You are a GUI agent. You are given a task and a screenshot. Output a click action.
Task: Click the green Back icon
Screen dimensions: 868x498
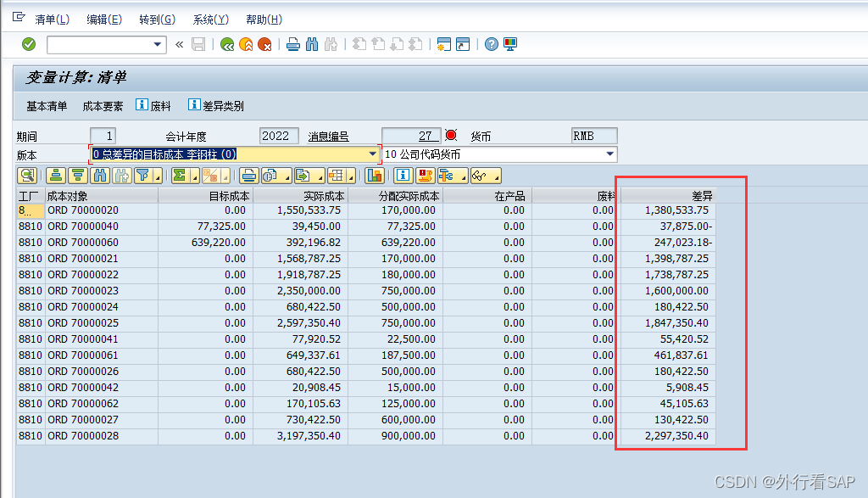(x=227, y=44)
